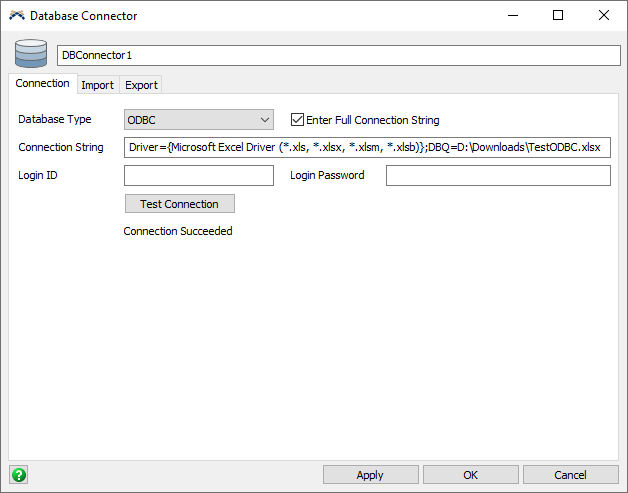
Task: Open help via green question mark icon
Action: 17,475
